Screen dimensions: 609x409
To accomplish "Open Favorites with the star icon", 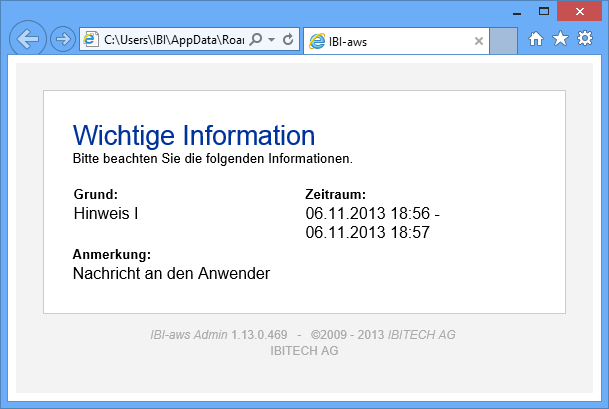I will pos(560,39).
